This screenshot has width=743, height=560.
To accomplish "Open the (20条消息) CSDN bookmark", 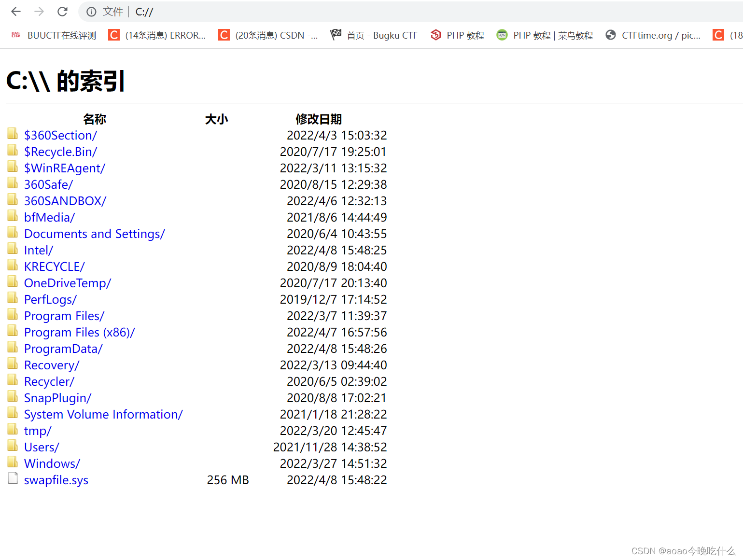I will click(x=268, y=35).
